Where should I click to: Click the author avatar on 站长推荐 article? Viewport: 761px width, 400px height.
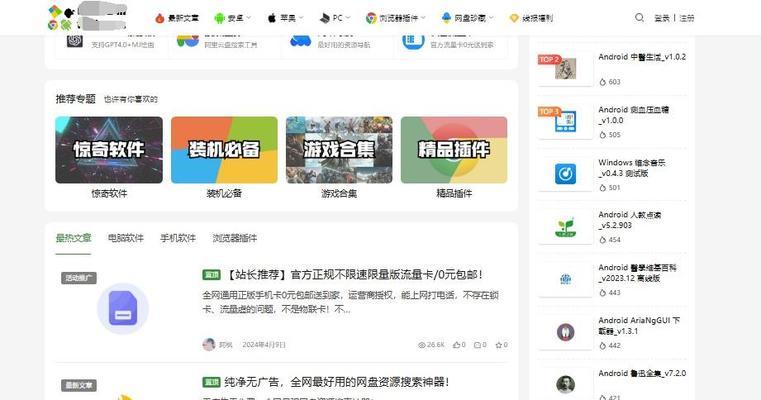tap(209, 344)
